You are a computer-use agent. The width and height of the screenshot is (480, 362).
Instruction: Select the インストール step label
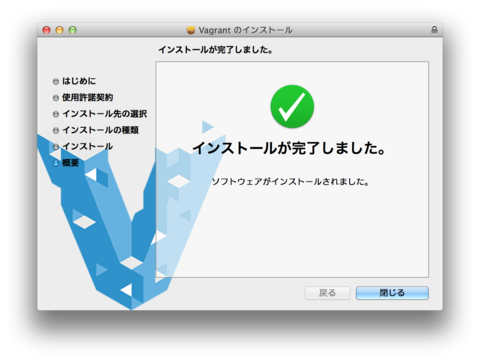tap(88, 146)
